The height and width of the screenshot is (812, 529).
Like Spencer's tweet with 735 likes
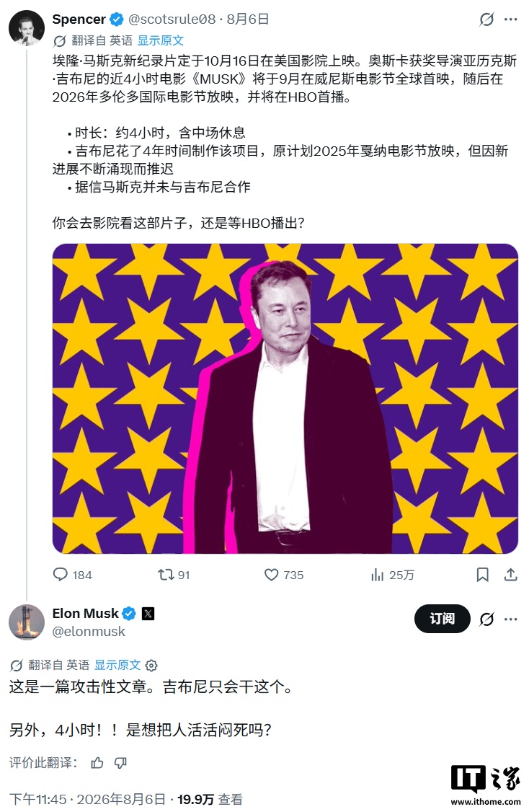click(284, 575)
